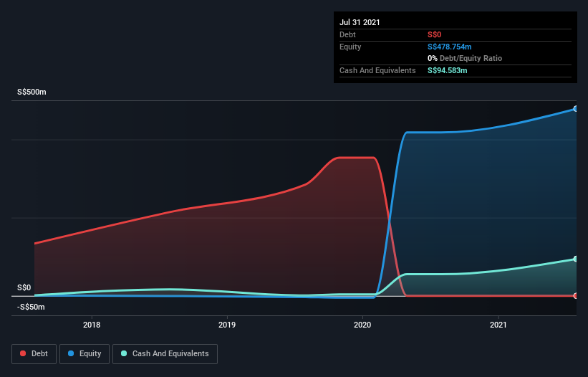Click the blue Equity legend dot
The height and width of the screenshot is (377, 588).
point(71,353)
